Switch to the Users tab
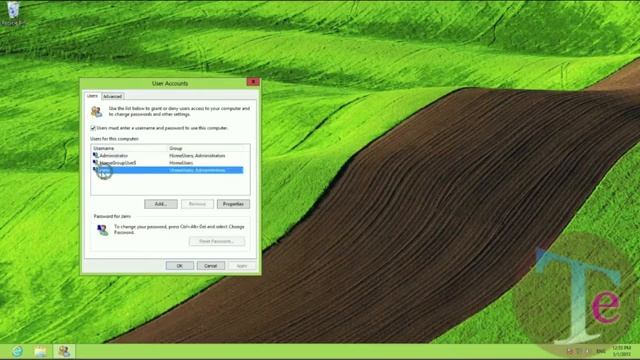This screenshot has height=360, width=640. pyautogui.click(x=92, y=96)
